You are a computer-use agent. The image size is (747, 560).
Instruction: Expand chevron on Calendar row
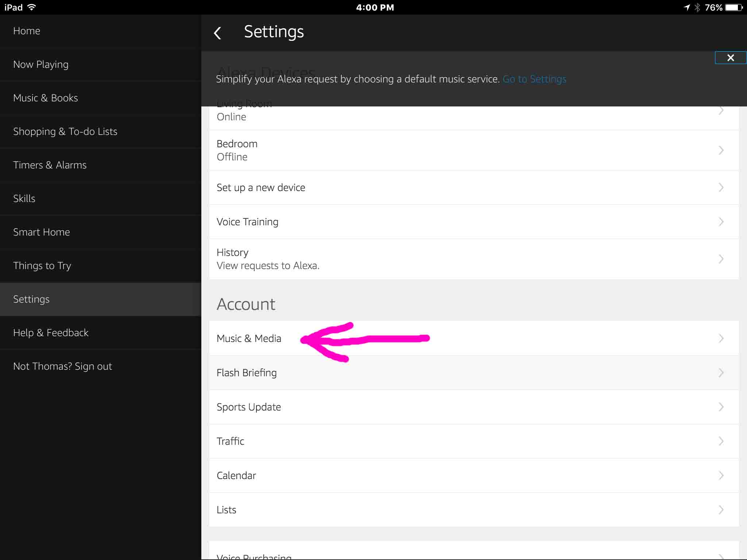721,475
